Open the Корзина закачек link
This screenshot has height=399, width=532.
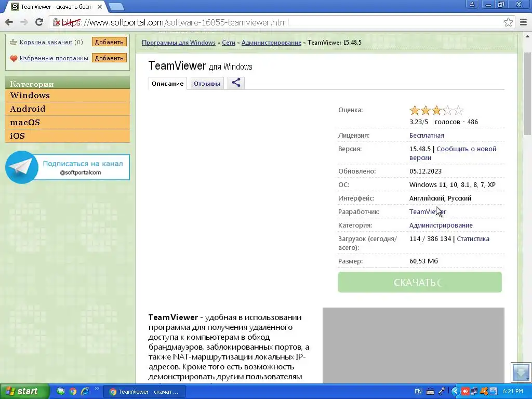pyautogui.click(x=46, y=42)
